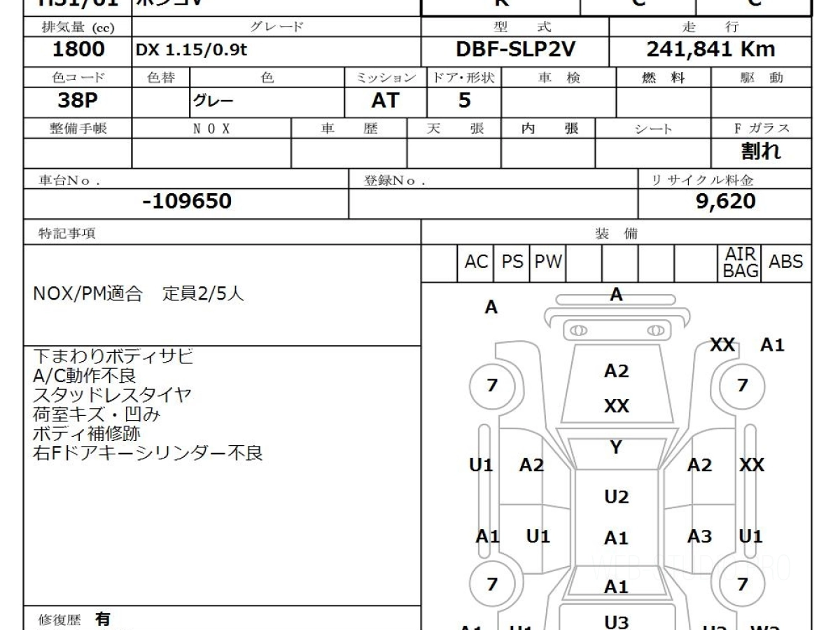Click the 車台No. label
Screen dimensions: 840x630
click(69, 180)
